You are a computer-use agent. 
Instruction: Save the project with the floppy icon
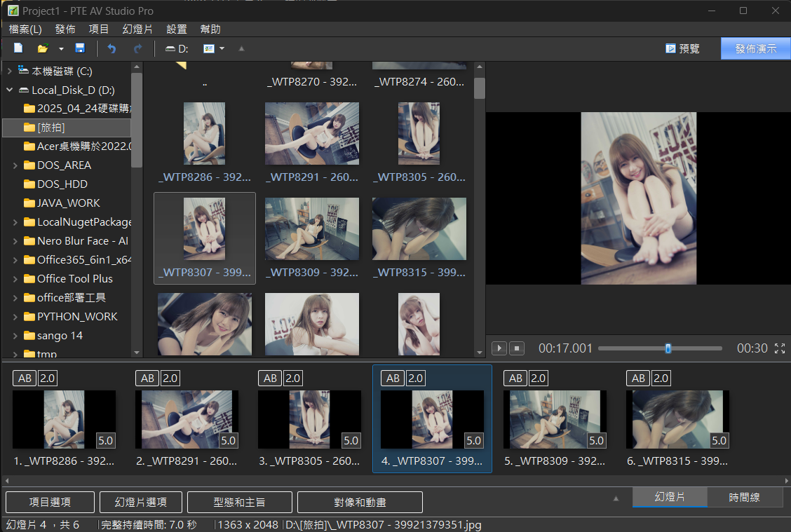(80, 48)
